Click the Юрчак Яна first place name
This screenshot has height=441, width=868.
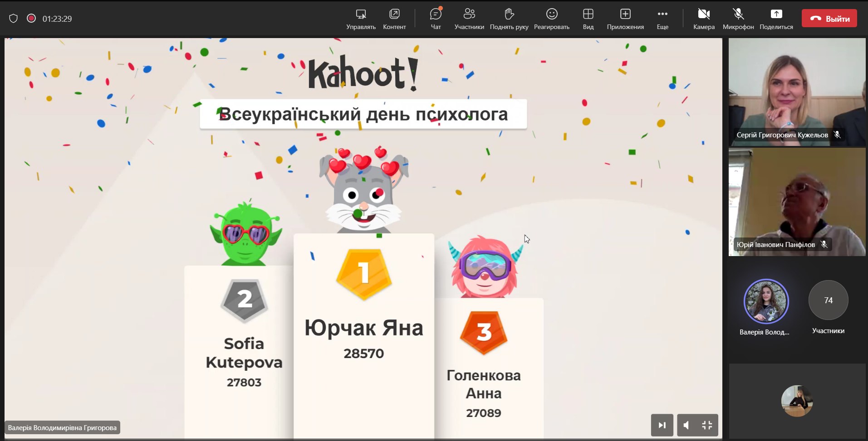[x=364, y=328]
